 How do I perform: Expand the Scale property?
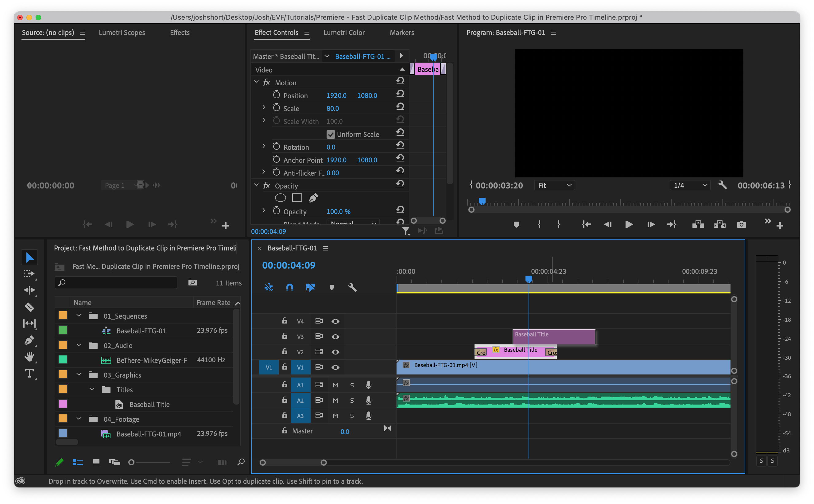pos(264,108)
